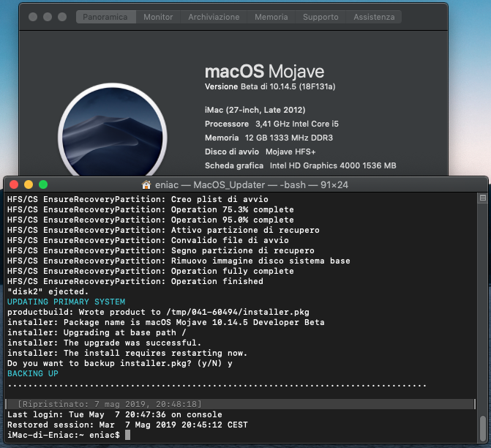Click the macOS Mojave logo image
491x448 pixels.
pos(113,130)
